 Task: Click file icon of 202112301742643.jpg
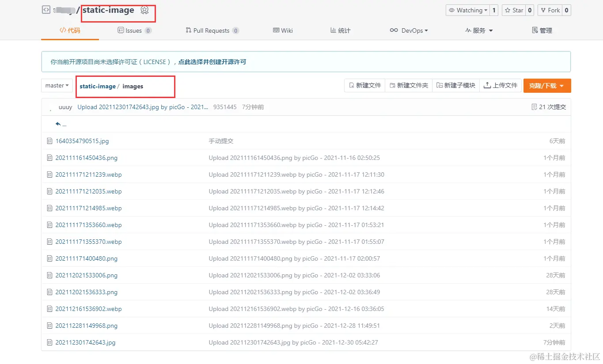pos(50,342)
